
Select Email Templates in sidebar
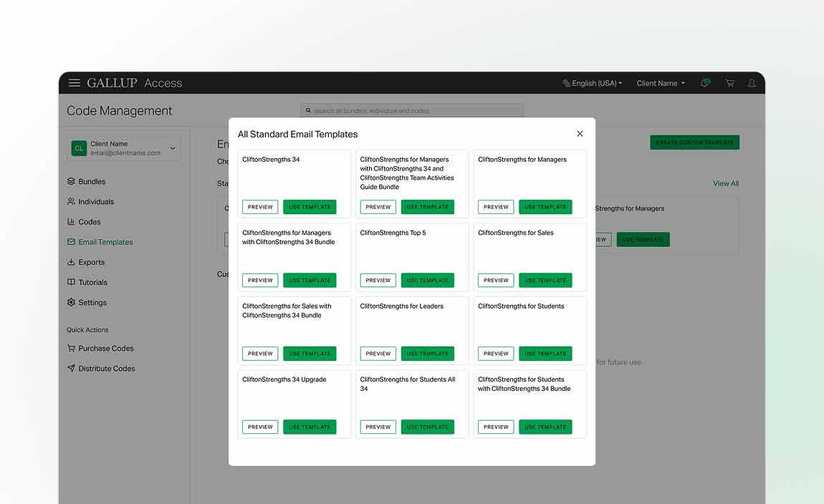[x=105, y=242]
